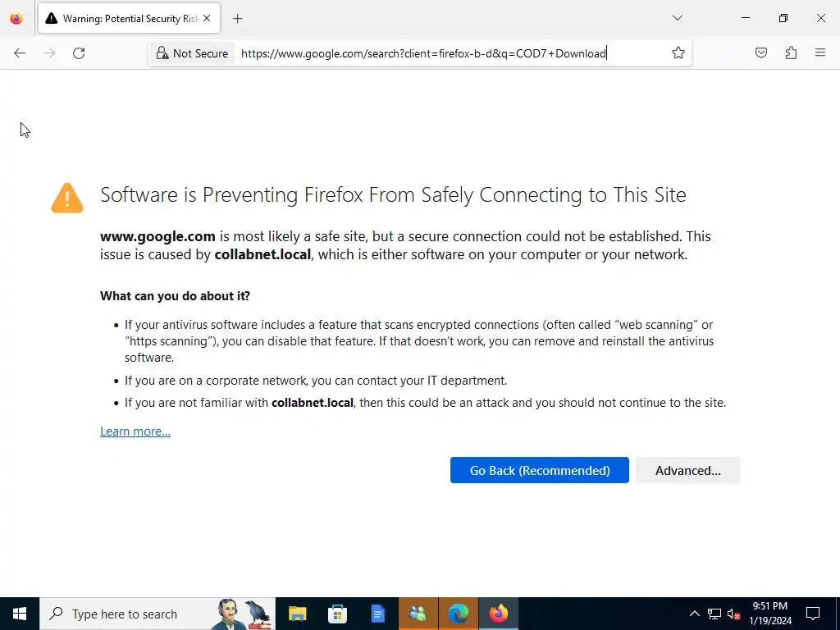
Task: Expand the list all tabs chevron
Action: [678, 18]
